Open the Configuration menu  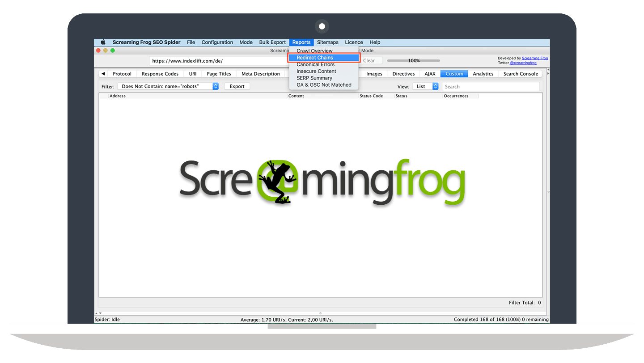217,42
